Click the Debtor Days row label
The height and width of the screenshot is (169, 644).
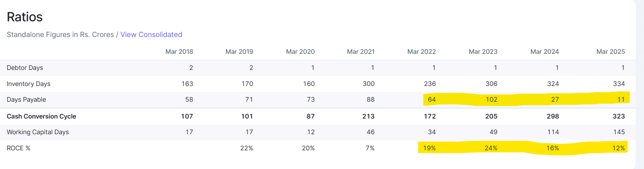(25, 68)
